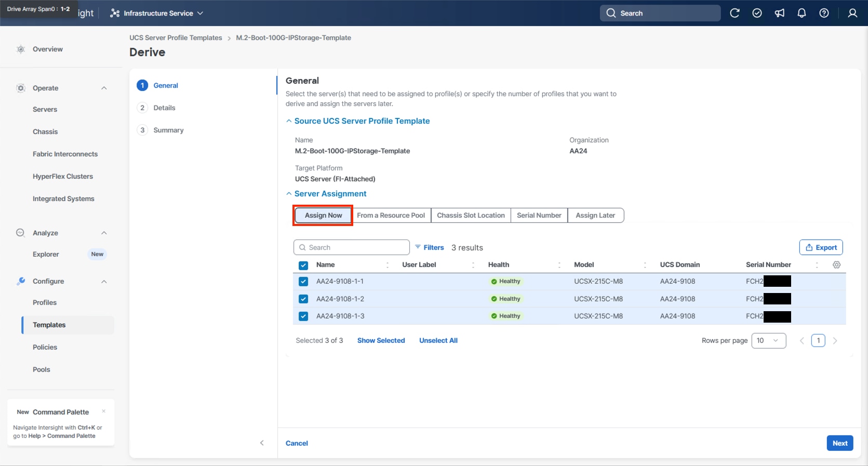
Task: Uncheck the AA24-9108-1-2 server row checkbox
Action: [303, 299]
